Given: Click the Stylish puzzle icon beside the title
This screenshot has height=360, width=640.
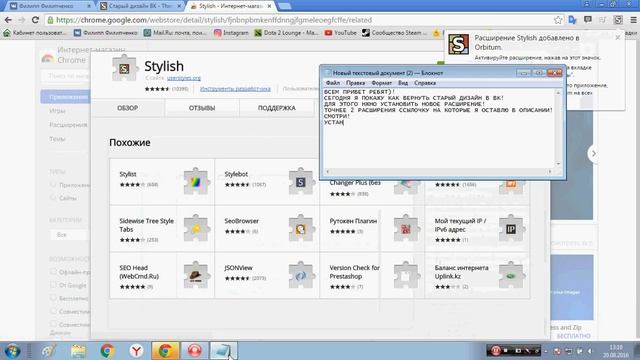Looking at the screenshot, I should point(124,68).
